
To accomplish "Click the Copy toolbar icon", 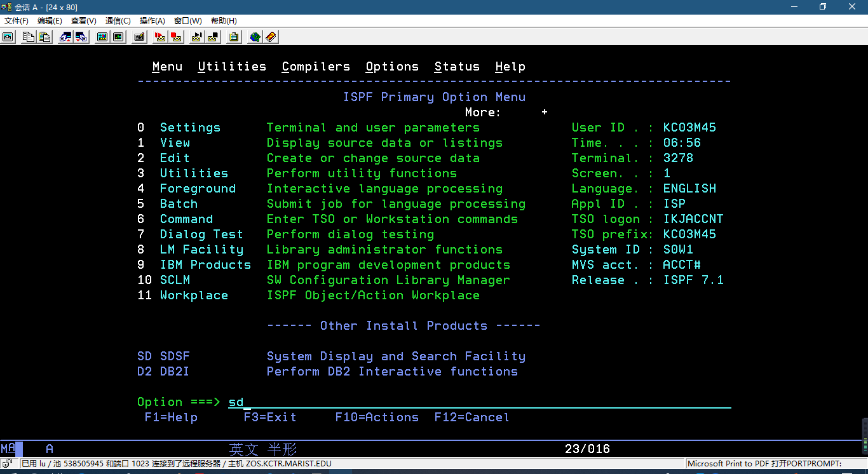I will pos(28,37).
